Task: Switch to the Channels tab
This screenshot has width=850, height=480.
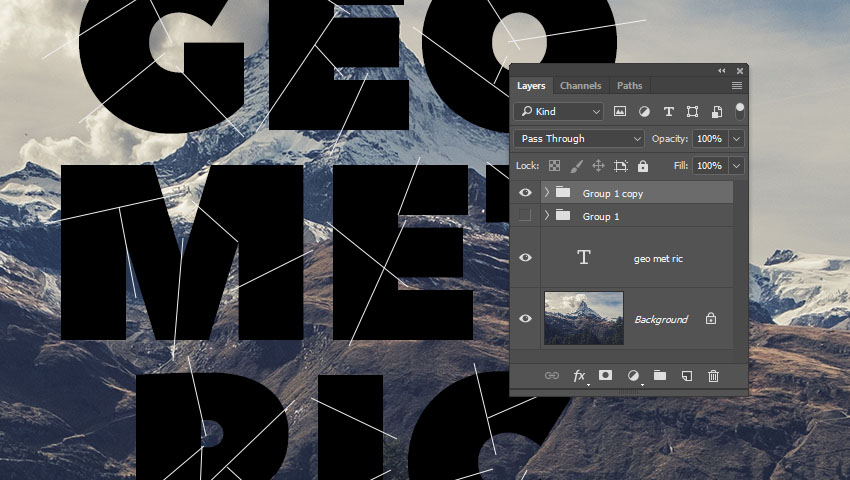Action: 580,86
